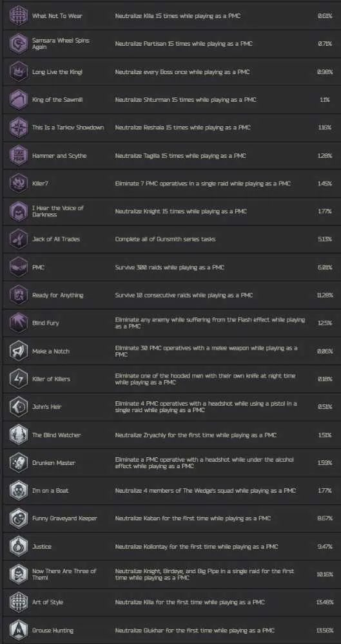This screenshot has width=341, height=644.
Task: Open the Samsara Wheel Spins Again title
Action: [x=61, y=44]
